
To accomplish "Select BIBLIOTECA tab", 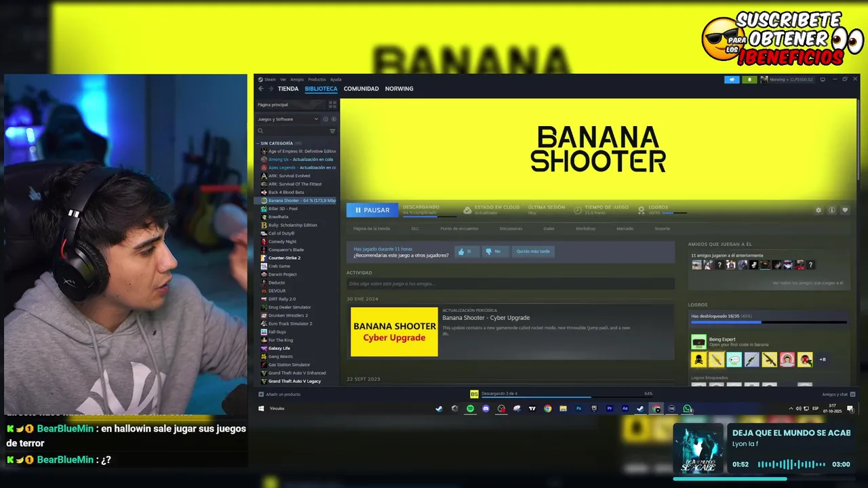I will coord(321,89).
